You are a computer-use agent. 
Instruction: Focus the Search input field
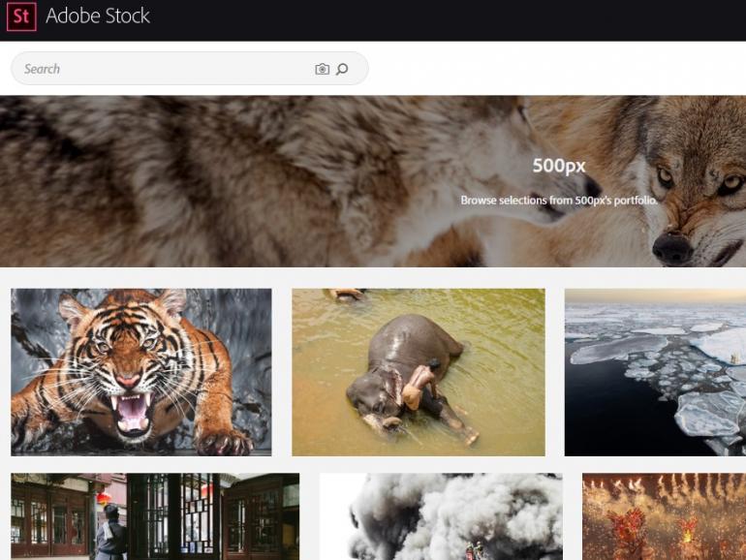click(x=189, y=69)
